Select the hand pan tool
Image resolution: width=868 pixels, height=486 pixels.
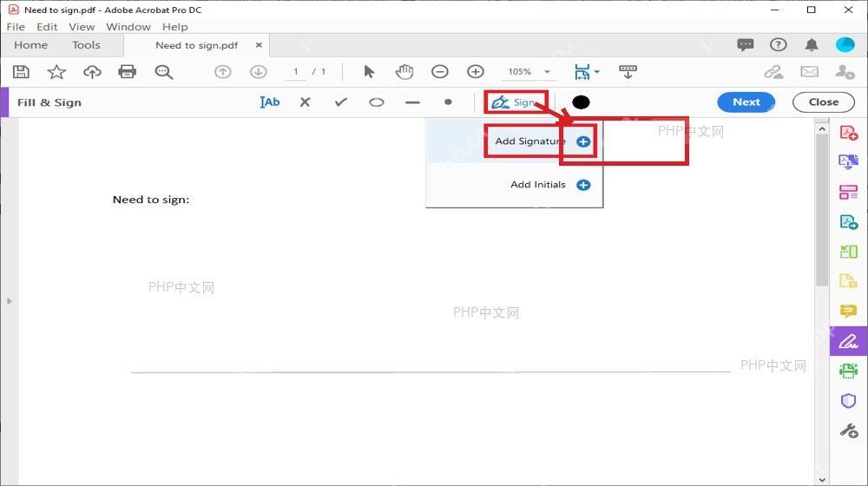point(404,72)
